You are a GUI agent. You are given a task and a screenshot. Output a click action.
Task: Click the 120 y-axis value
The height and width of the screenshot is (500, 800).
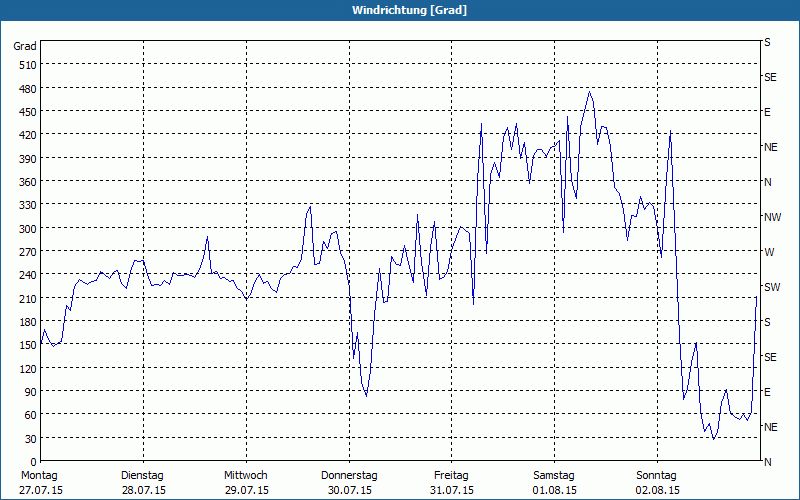click(28, 369)
